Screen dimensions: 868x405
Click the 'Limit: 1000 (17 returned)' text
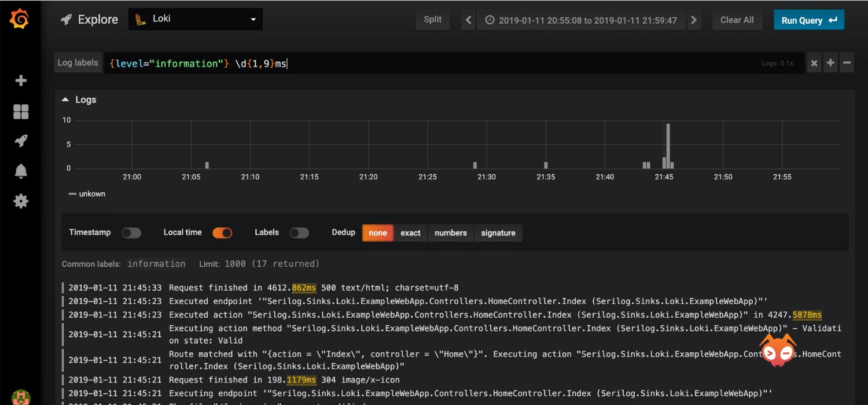[259, 264]
